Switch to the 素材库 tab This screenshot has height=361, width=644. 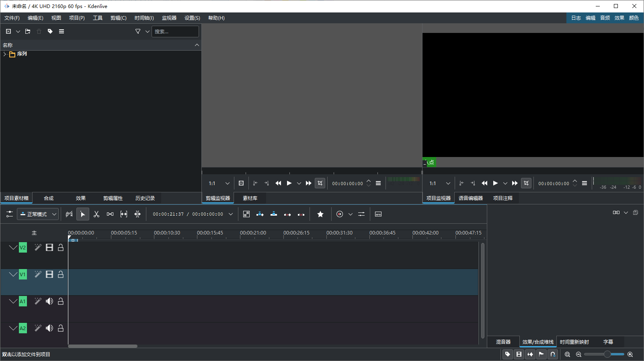[x=250, y=198]
